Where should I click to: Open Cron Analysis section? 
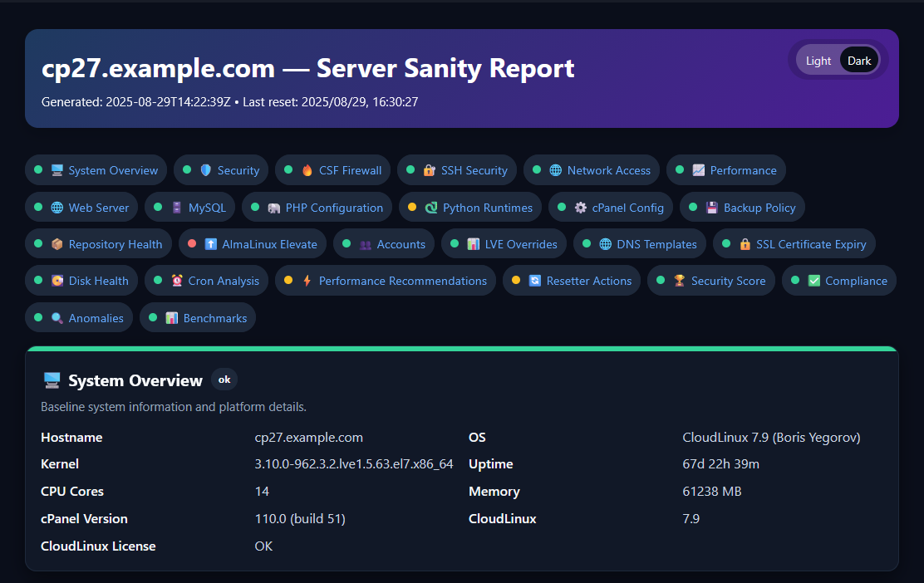206,281
